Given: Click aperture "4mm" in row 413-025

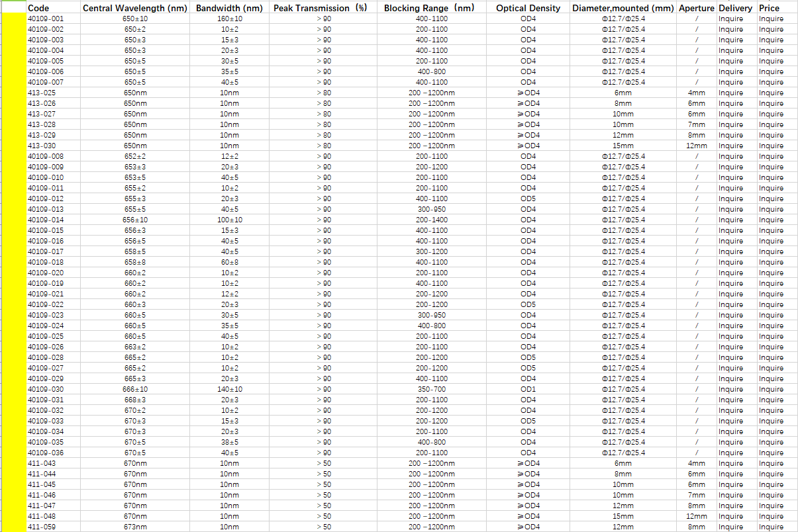Looking at the screenshot, I should tap(697, 93).
